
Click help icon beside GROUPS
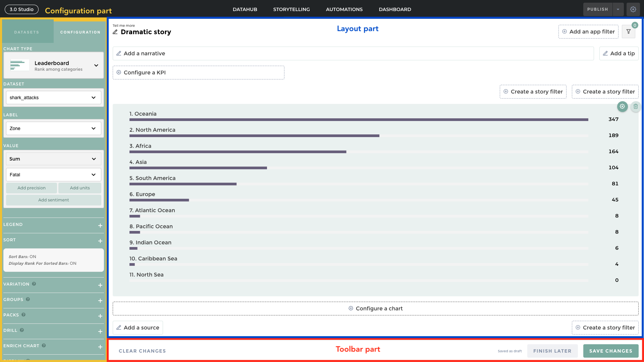(x=28, y=299)
